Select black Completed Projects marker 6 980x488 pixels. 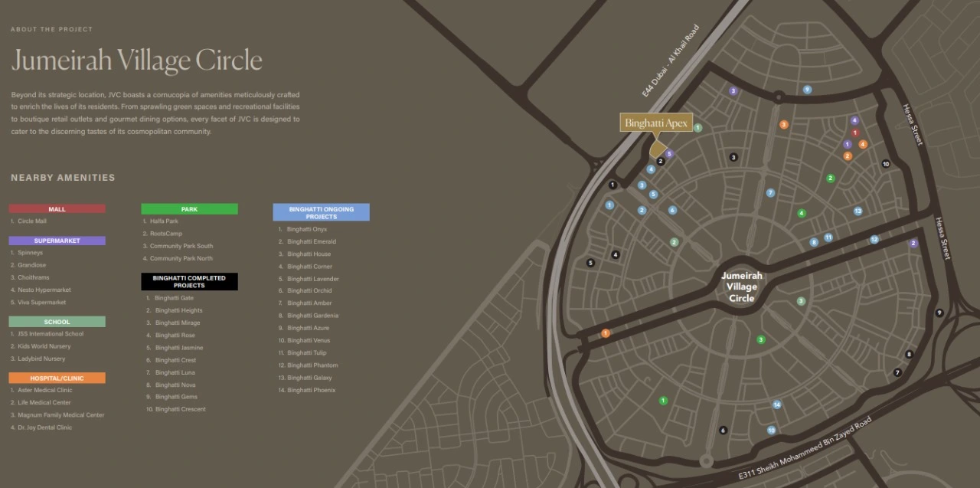tap(723, 430)
